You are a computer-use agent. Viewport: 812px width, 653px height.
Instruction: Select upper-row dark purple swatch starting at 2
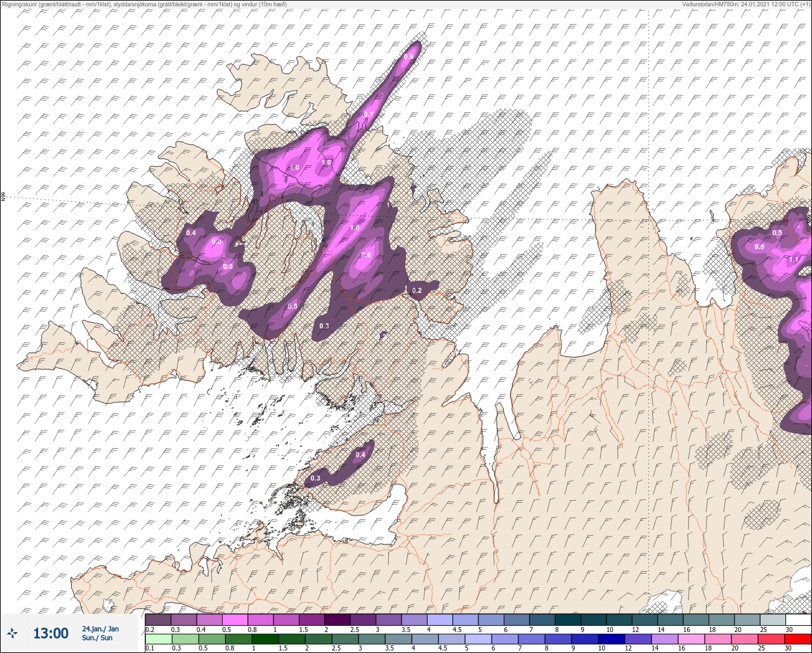point(337,619)
